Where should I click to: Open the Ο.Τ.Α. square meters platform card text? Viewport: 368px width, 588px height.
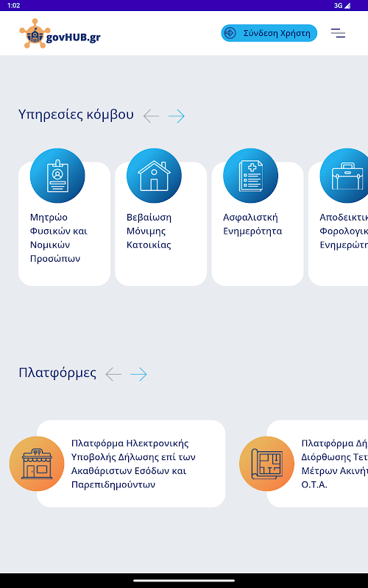[x=334, y=464]
